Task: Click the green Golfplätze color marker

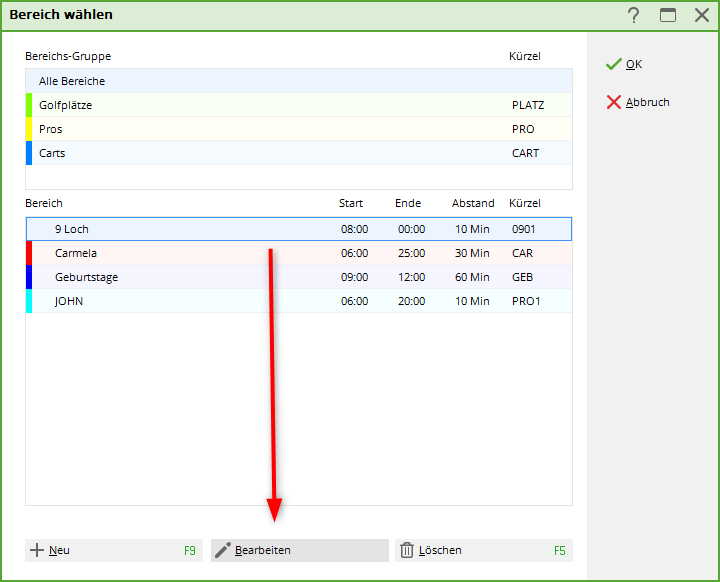Action: coord(29,105)
